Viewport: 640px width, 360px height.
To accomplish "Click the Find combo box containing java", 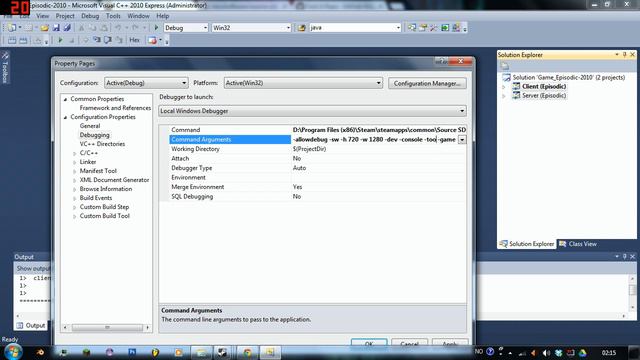I will [355, 28].
